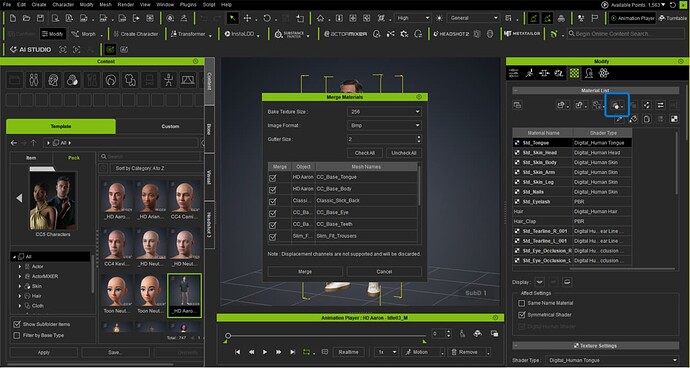Select the arrow Select Object tool
The width and height of the screenshot is (690, 368).
click(x=233, y=18)
